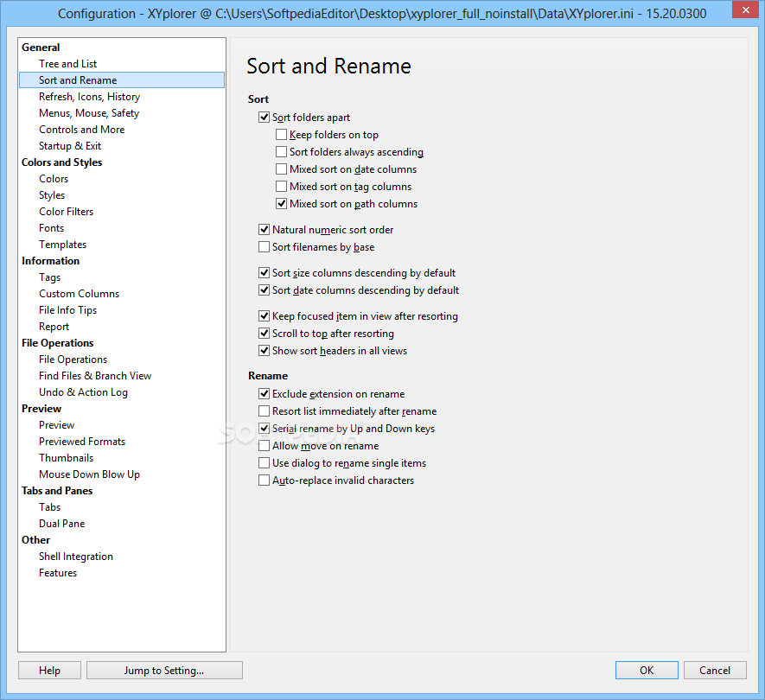The width and height of the screenshot is (765, 700).
Task: Open Templates settings
Action: (x=62, y=245)
